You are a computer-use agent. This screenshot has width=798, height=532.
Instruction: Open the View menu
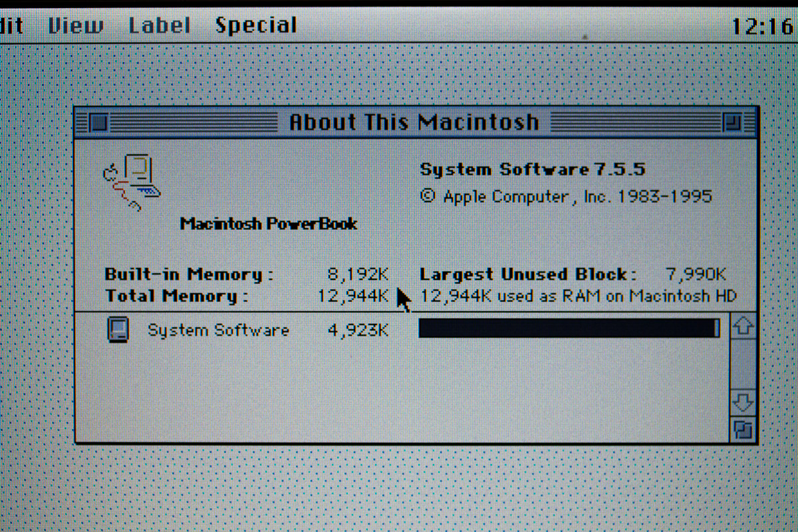point(76,26)
